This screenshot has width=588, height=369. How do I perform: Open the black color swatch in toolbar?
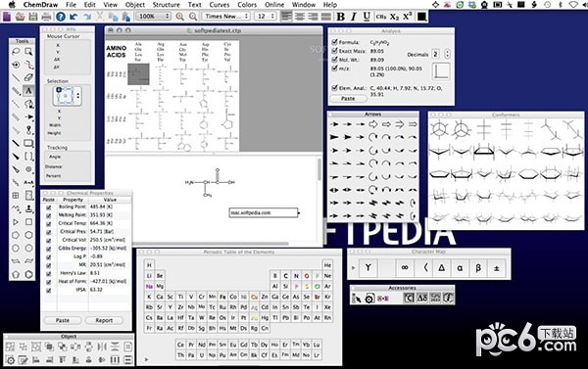(x=421, y=17)
